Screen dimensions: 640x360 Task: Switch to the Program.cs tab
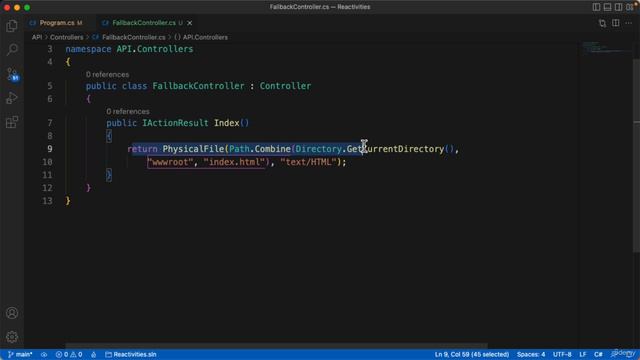pos(56,23)
